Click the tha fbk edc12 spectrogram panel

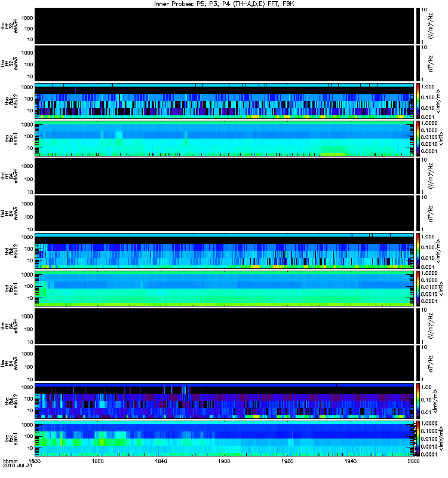[x=224, y=101]
